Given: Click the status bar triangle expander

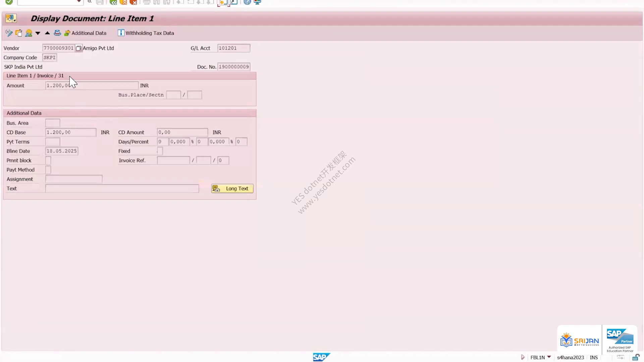Looking at the screenshot, I should click(x=523, y=357).
